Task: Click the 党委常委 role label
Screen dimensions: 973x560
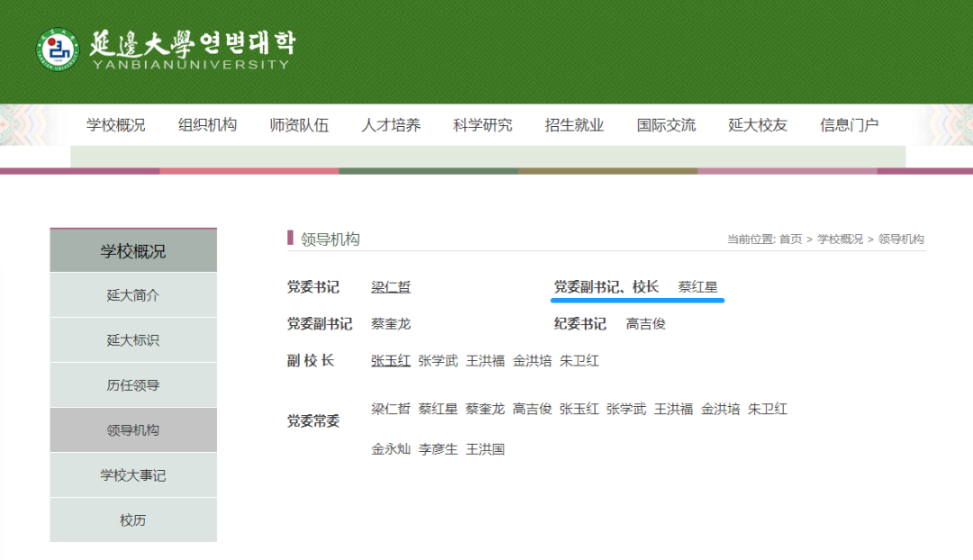Action: [314, 421]
